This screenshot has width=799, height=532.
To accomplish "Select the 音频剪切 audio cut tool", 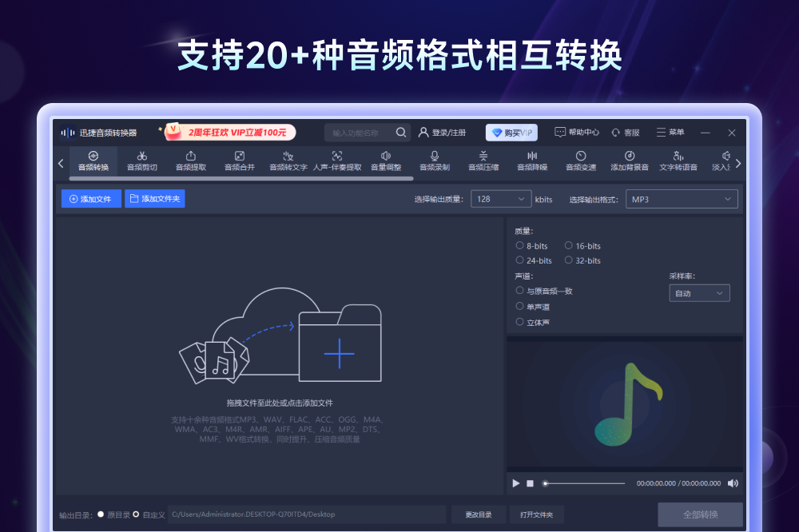I will [142, 161].
